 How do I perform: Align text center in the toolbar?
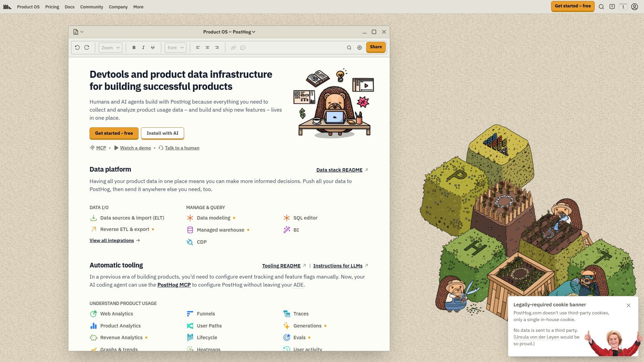[x=207, y=48]
